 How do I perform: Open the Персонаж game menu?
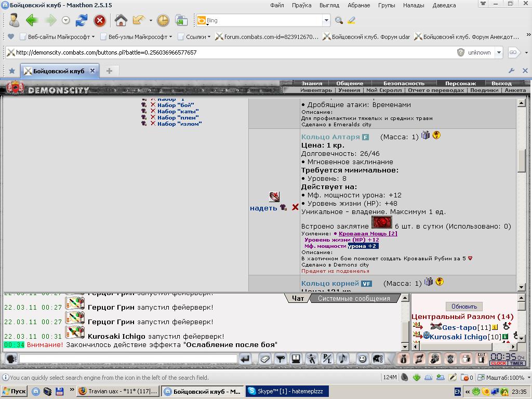coord(460,83)
